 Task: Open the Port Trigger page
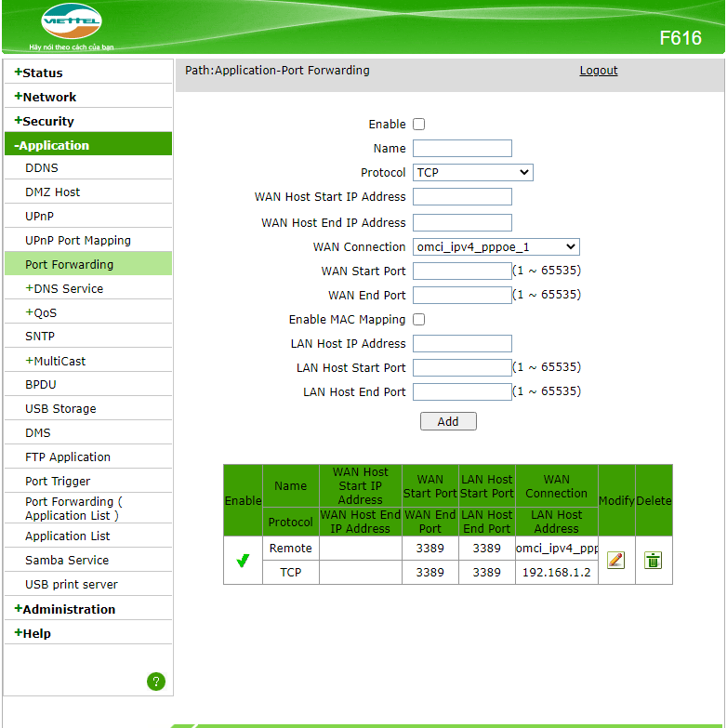[58, 481]
